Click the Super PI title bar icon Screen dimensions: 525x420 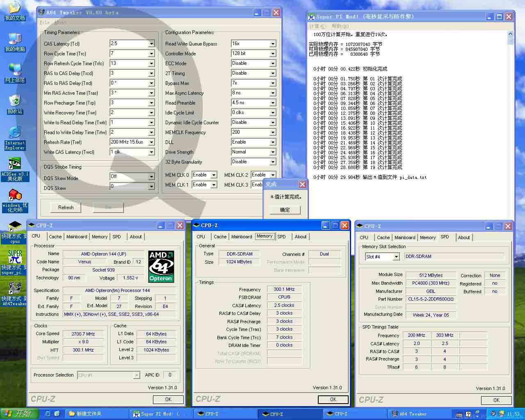pos(312,16)
